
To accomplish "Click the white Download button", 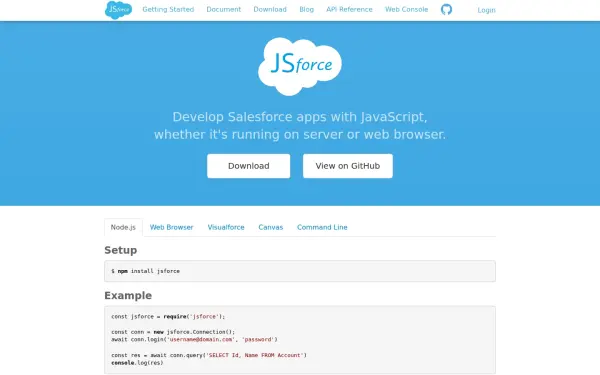I will [x=249, y=166].
